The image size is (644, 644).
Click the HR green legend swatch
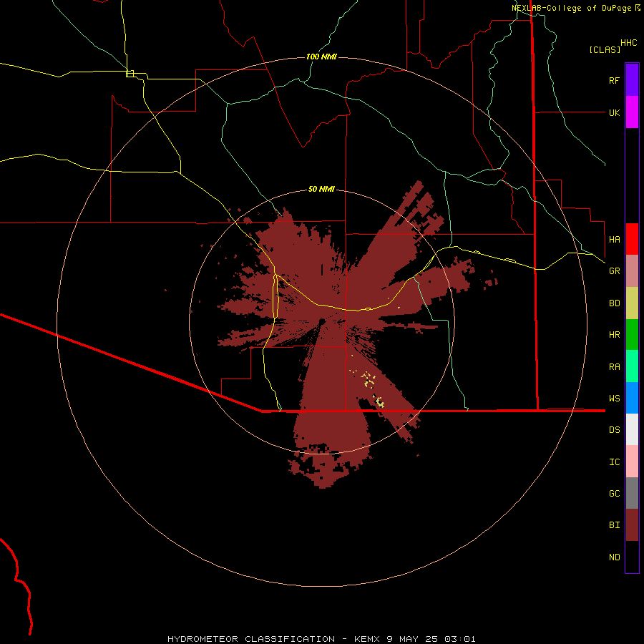click(x=632, y=335)
